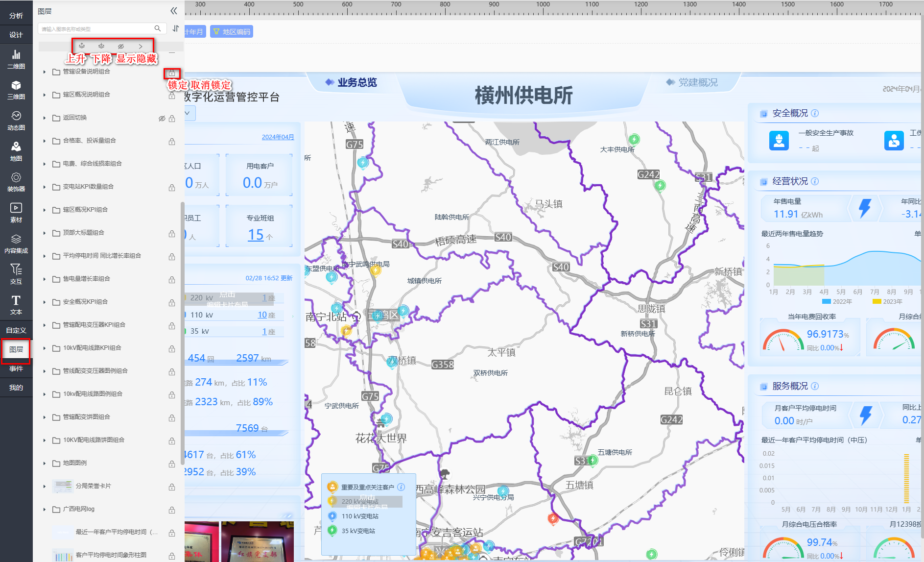Open the 三维图 (3D chart) panel
This screenshot has width=924, height=562.
(x=16, y=90)
